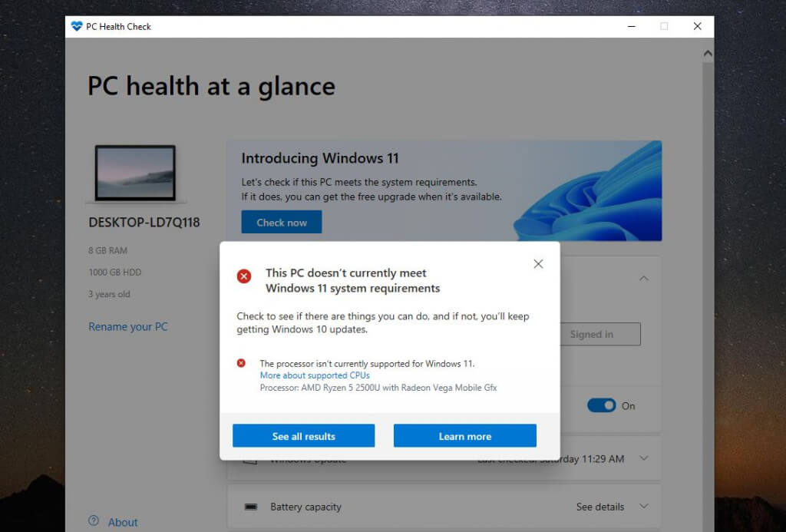Click the 8 GB RAM text
Screen dimensions: 786x532
(107, 250)
